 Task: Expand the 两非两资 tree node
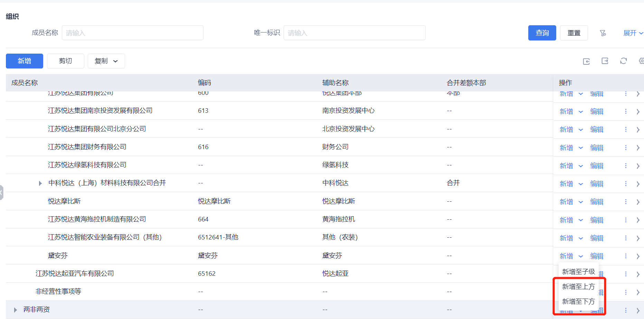coord(16,310)
